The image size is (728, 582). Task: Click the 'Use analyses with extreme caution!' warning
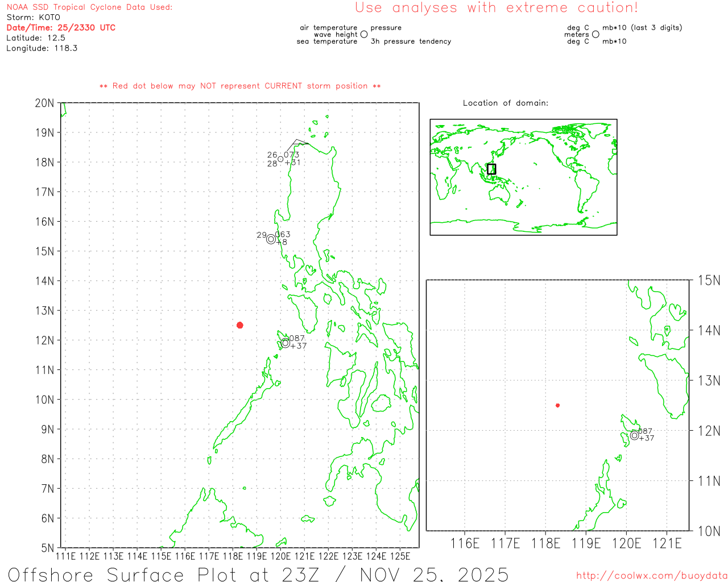pos(497,8)
